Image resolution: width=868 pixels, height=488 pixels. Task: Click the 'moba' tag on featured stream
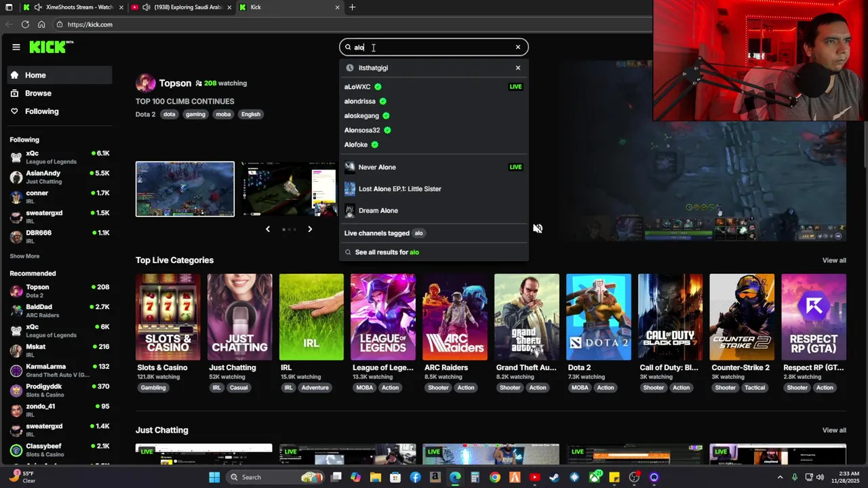(x=223, y=115)
